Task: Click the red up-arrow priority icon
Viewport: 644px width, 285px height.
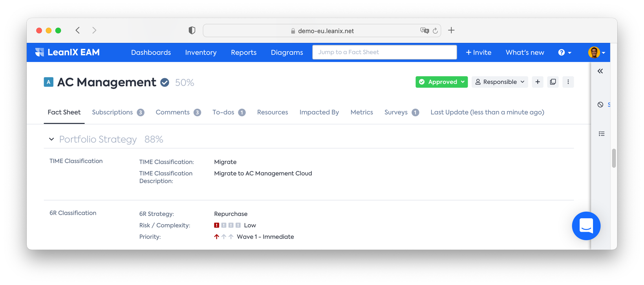Action: (x=216, y=237)
